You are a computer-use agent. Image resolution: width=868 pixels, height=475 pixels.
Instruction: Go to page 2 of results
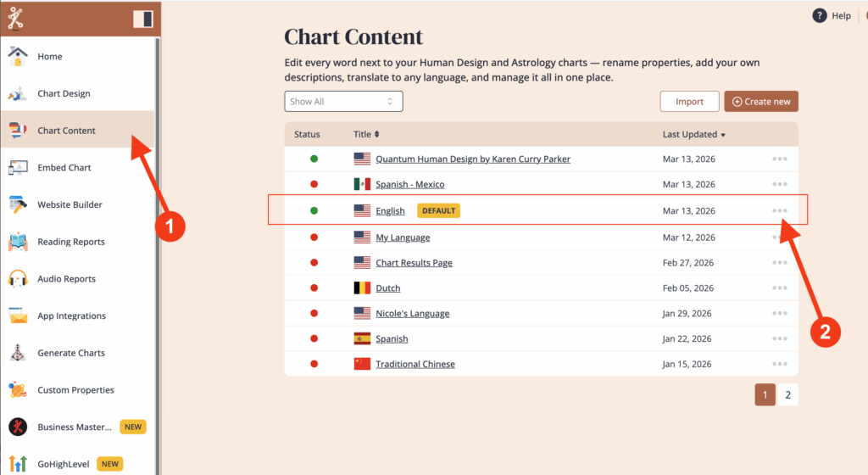pyautogui.click(x=787, y=394)
